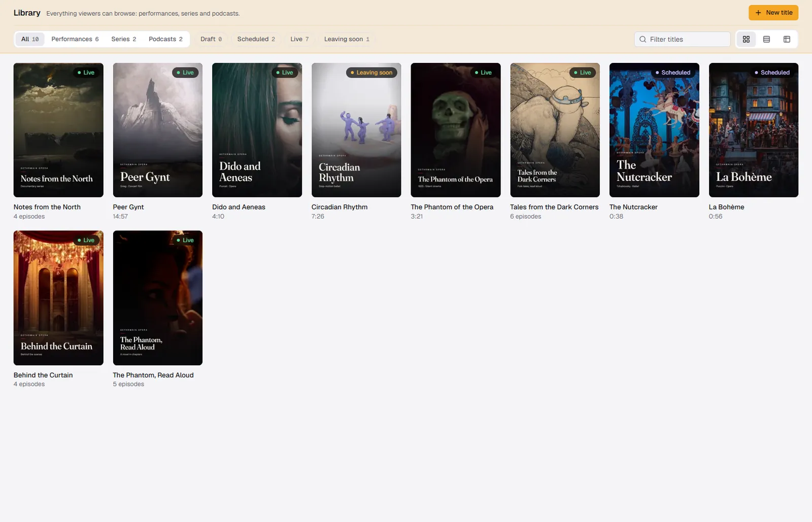Click 5 episodes under The Phantom, Read Aloud
812x522 pixels.
128,385
